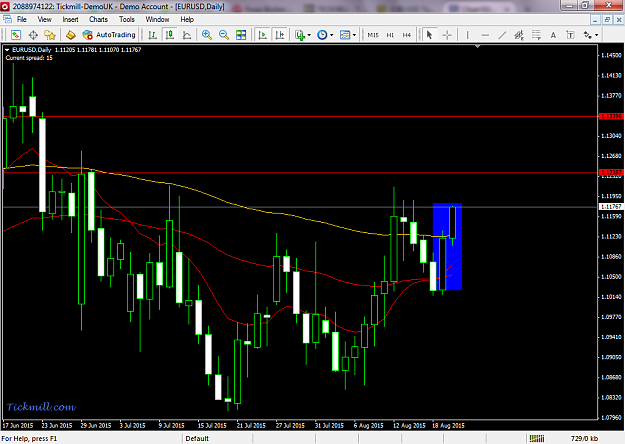
Task: Expand the periods dropdown arrow
Action: coord(332,35)
